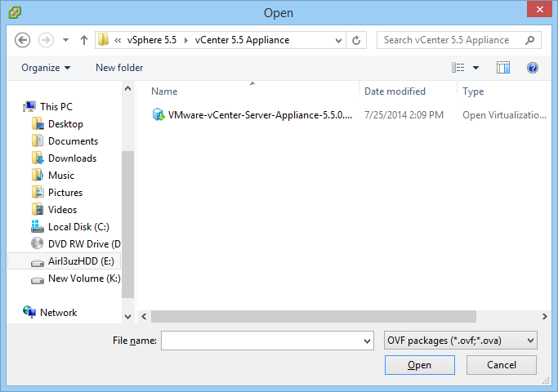558x392 pixels.
Task: Select the VMware-vCenter-Server-Appliance-5.5.0 file
Action: coord(260,115)
